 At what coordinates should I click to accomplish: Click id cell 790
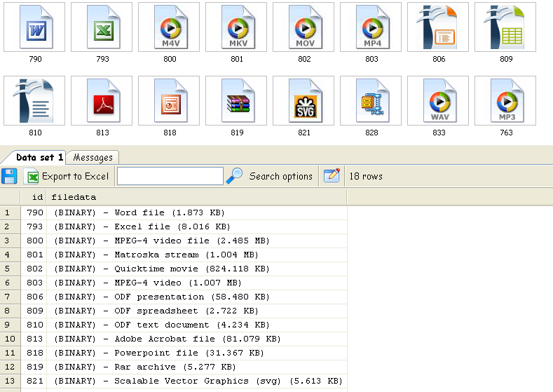(34, 212)
